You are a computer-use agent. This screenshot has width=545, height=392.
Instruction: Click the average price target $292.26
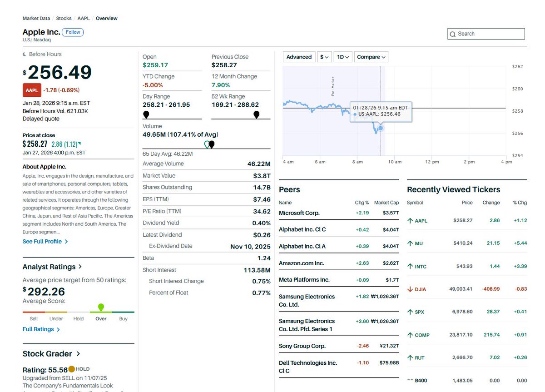[44, 292]
